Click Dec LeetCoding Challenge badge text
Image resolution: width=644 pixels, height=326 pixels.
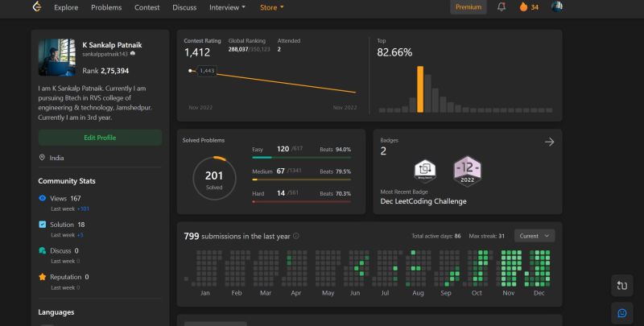423,201
